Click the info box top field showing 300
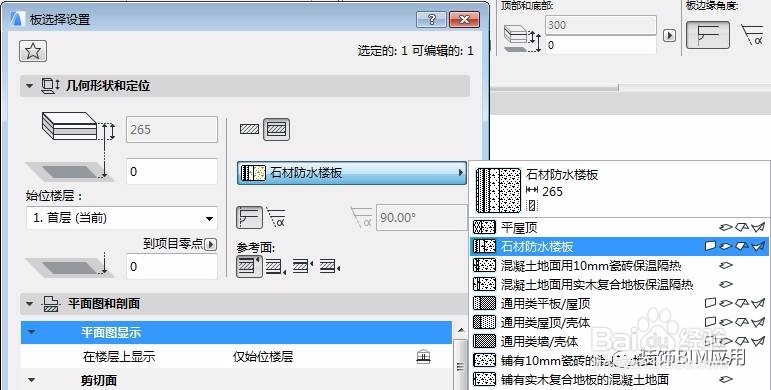The width and height of the screenshot is (771, 390). pos(600,25)
